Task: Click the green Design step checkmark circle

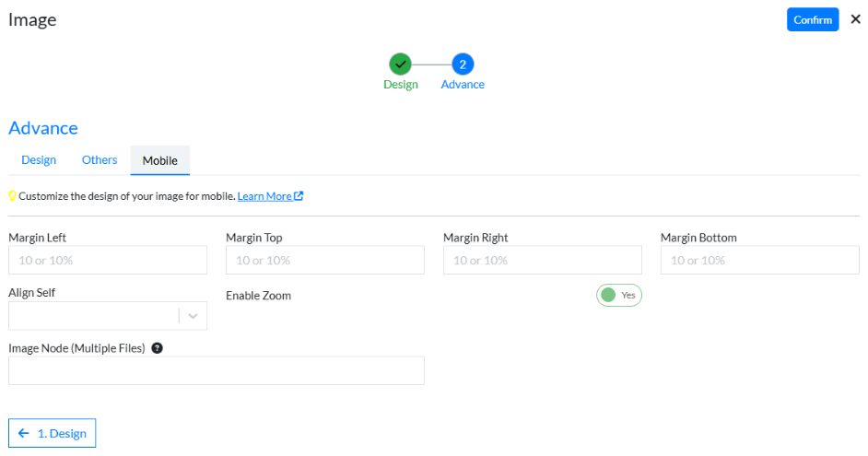Action: 400,64
